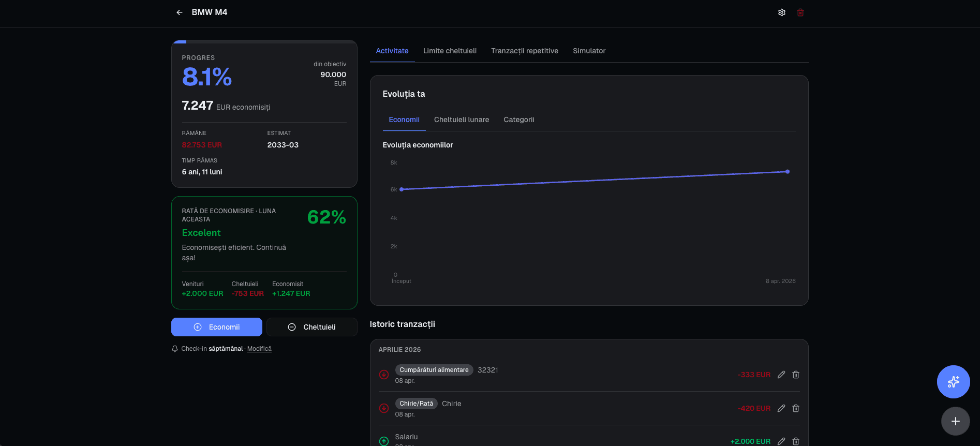980x446 pixels.
Task: Click the Modifică check-in link
Action: pyautogui.click(x=259, y=349)
